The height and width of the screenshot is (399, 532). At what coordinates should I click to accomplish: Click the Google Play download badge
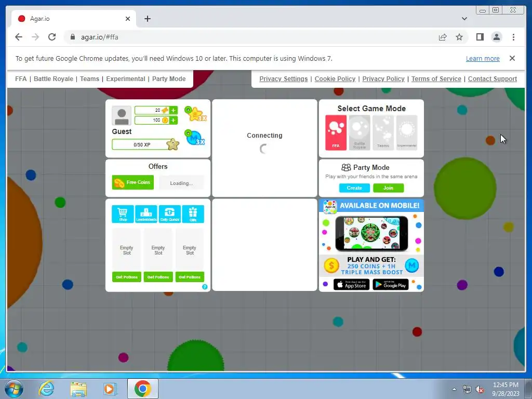(391, 284)
